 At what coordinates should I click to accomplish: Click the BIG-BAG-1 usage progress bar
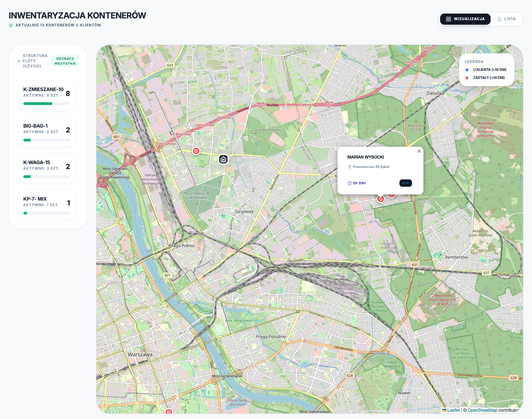click(47, 140)
